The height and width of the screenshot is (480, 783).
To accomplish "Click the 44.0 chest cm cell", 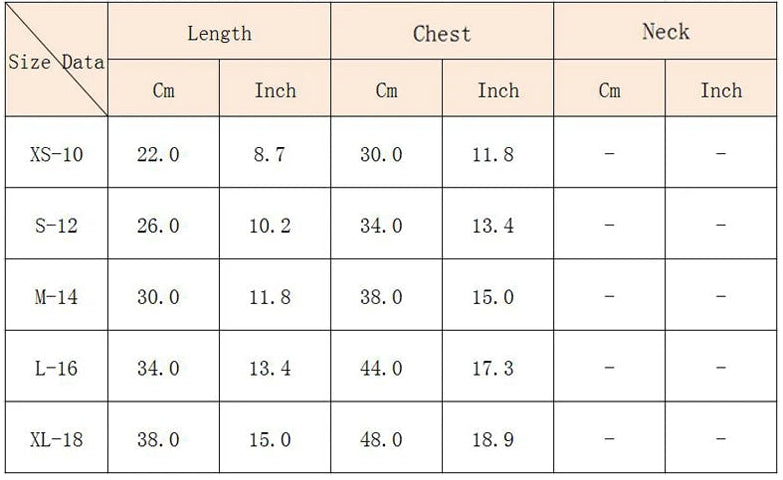I will 381,369.
